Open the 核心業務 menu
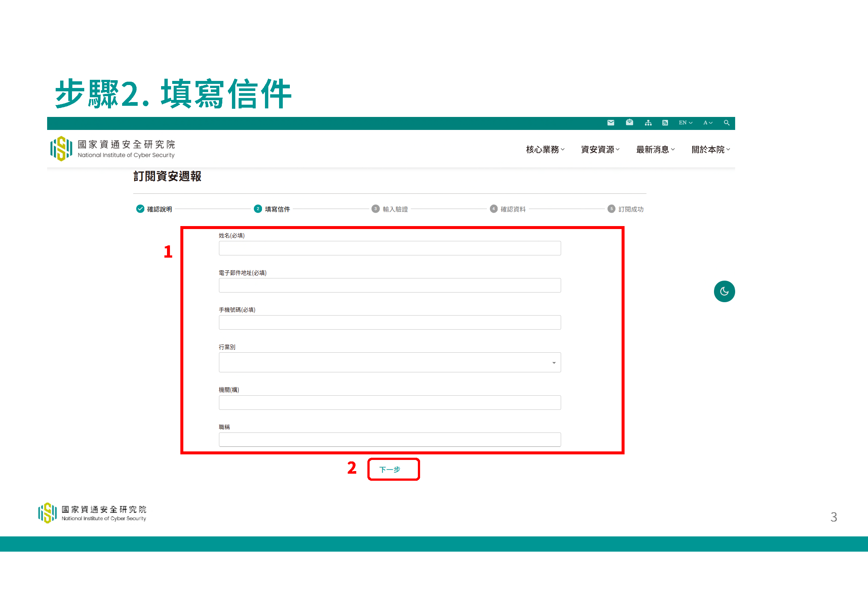Screen dimensions: 868x614 point(545,149)
